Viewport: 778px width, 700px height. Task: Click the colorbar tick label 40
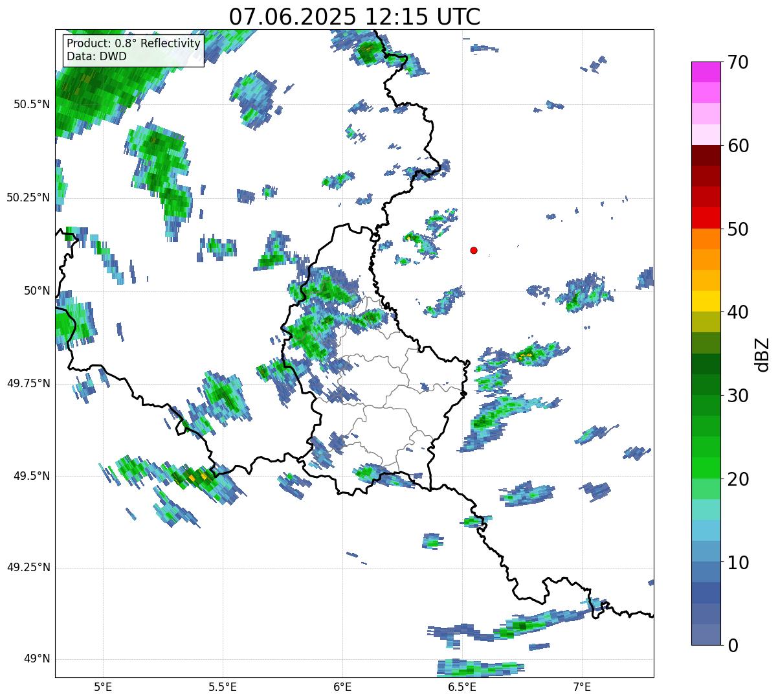click(x=738, y=312)
